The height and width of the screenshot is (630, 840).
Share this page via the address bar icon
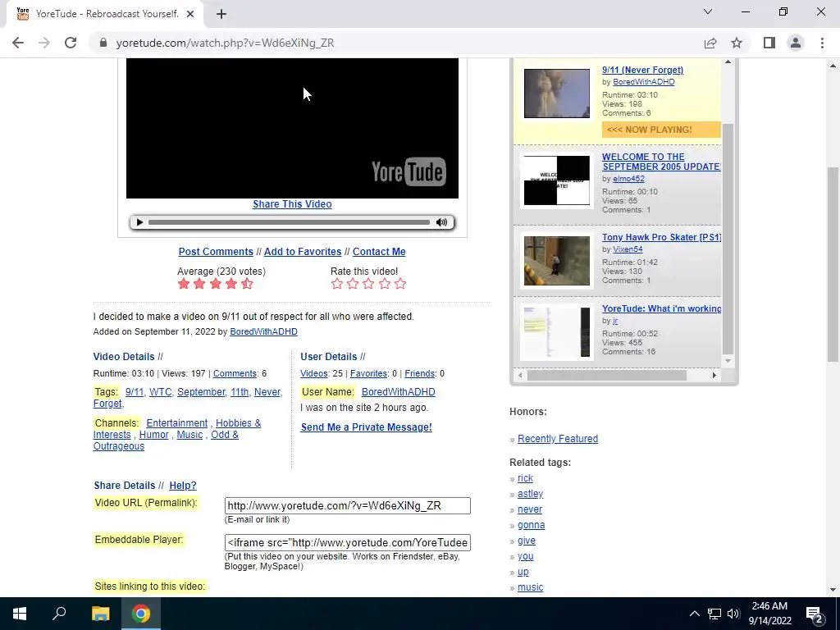(x=710, y=43)
